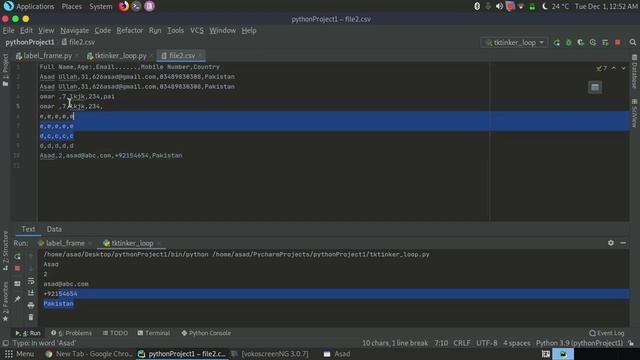Open the Code menu

(x=102, y=31)
